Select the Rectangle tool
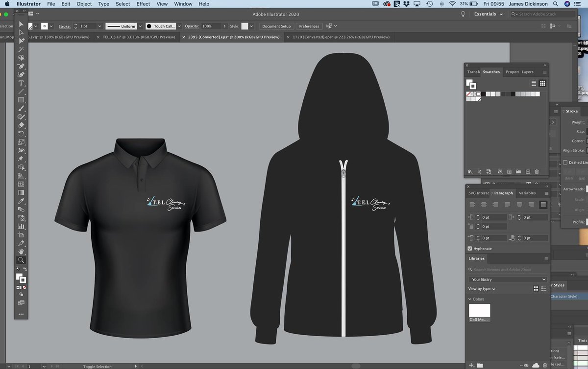Screen dimensions: 588x369 click(x=21, y=100)
